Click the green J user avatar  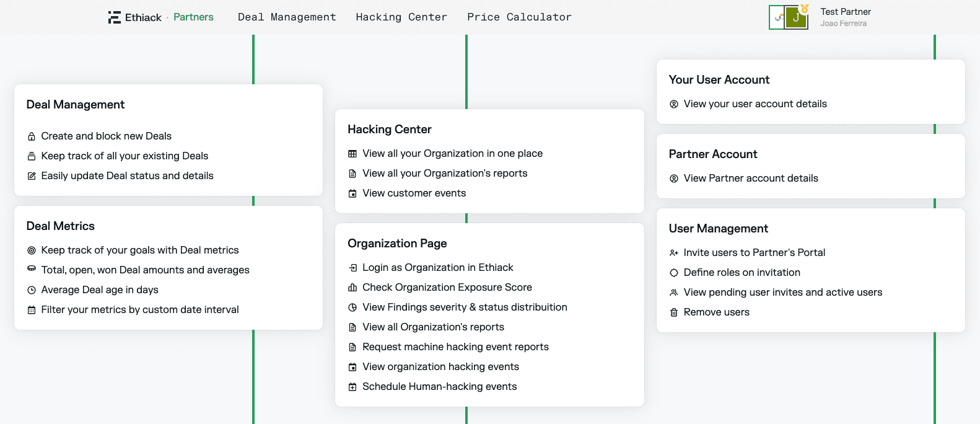tap(796, 17)
